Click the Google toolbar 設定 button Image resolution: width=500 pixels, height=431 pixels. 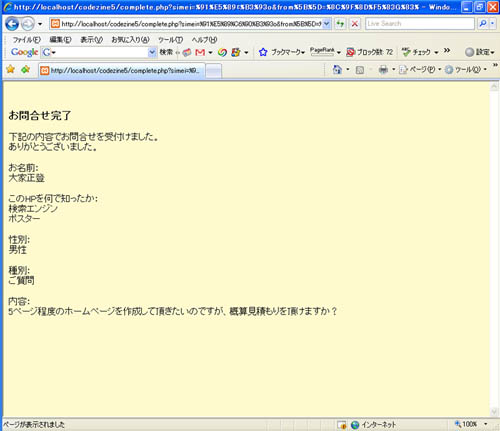(480, 52)
